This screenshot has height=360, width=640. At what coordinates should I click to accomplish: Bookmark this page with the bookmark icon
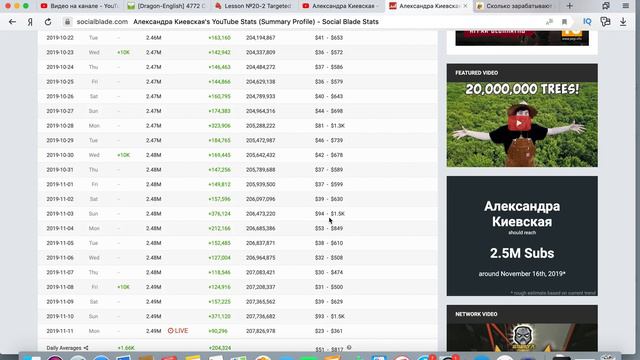click(564, 22)
